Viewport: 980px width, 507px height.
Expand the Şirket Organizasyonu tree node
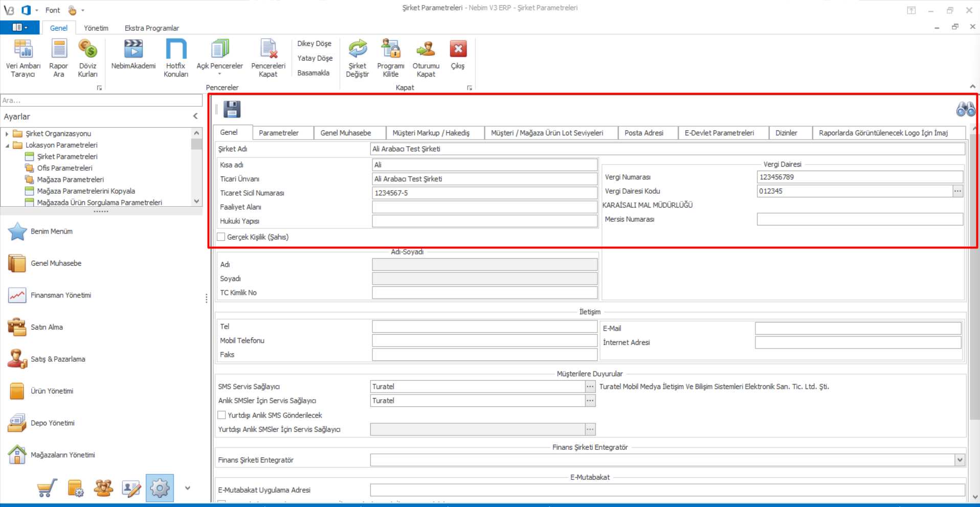(x=7, y=134)
